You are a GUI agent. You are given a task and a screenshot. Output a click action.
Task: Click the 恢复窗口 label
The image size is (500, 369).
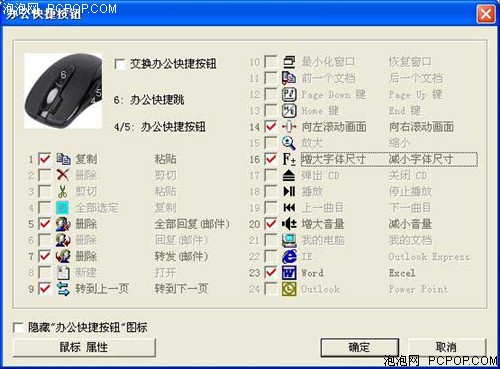[x=410, y=62]
